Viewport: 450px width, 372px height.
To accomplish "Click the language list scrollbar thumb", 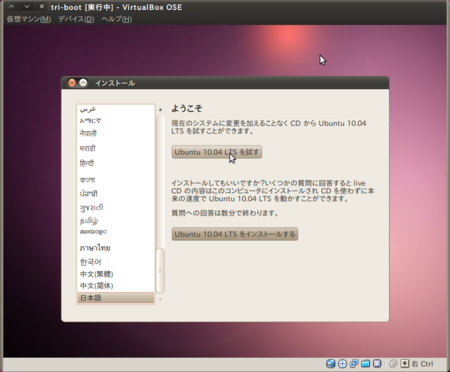I will point(160,270).
